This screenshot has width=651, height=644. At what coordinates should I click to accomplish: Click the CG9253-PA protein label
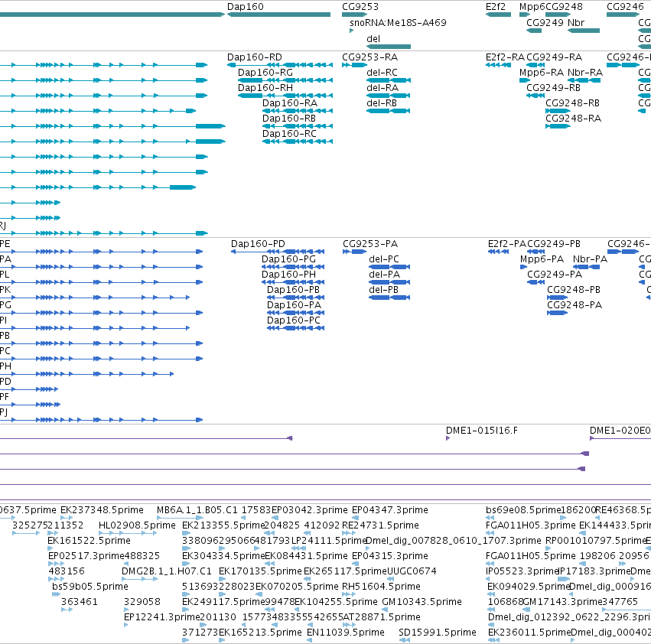pyautogui.click(x=370, y=244)
